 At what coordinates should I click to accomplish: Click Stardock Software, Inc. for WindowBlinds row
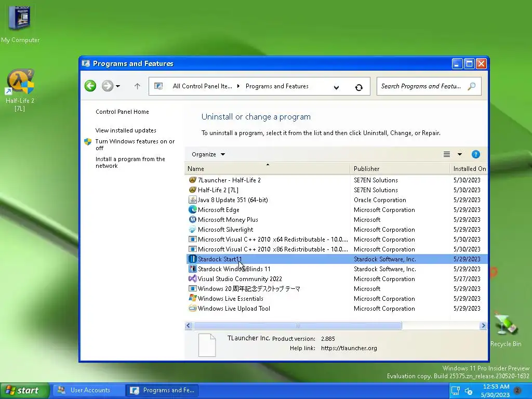385,269
